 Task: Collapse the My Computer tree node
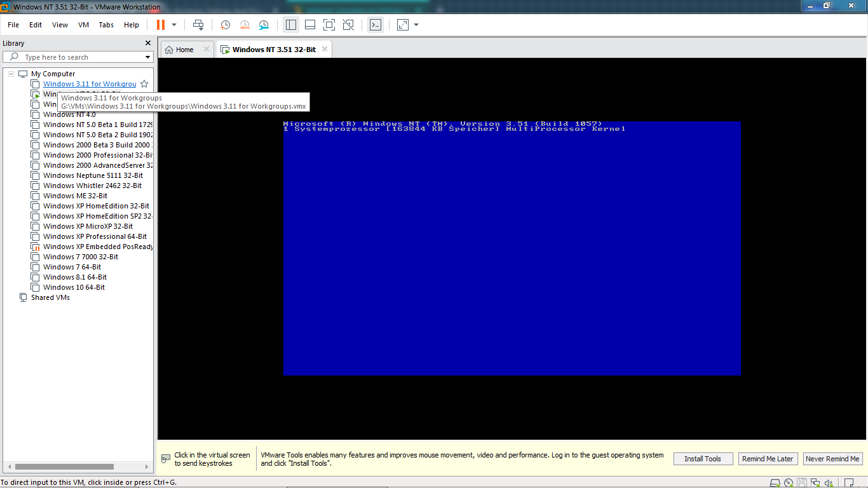(x=11, y=74)
